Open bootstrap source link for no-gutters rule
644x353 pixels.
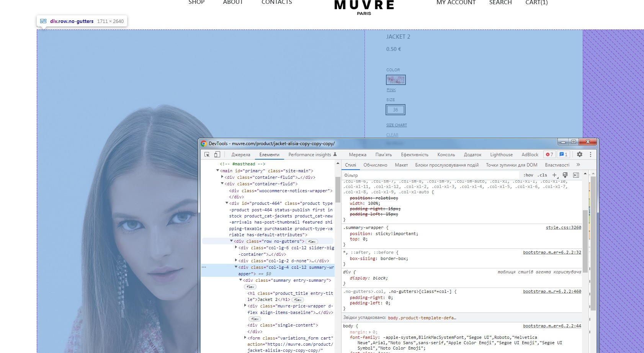tap(552, 291)
